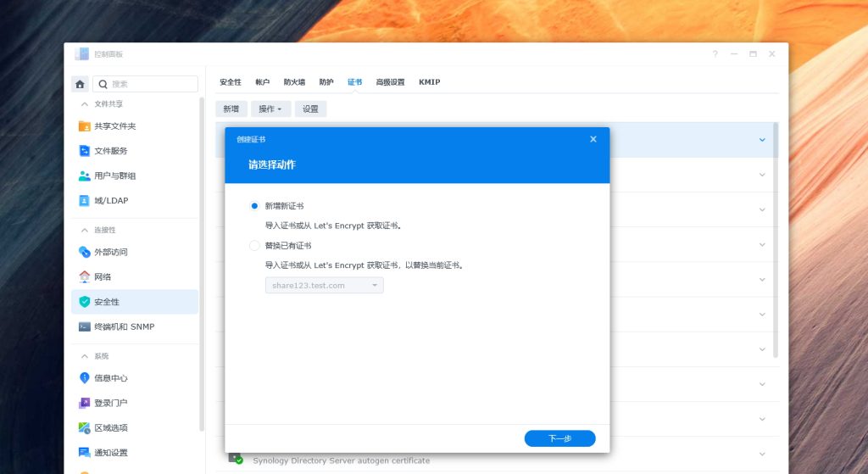The width and height of the screenshot is (868, 474).
Task: Click the 请选择动作 dialog heading
Action: pyautogui.click(x=272, y=165)
